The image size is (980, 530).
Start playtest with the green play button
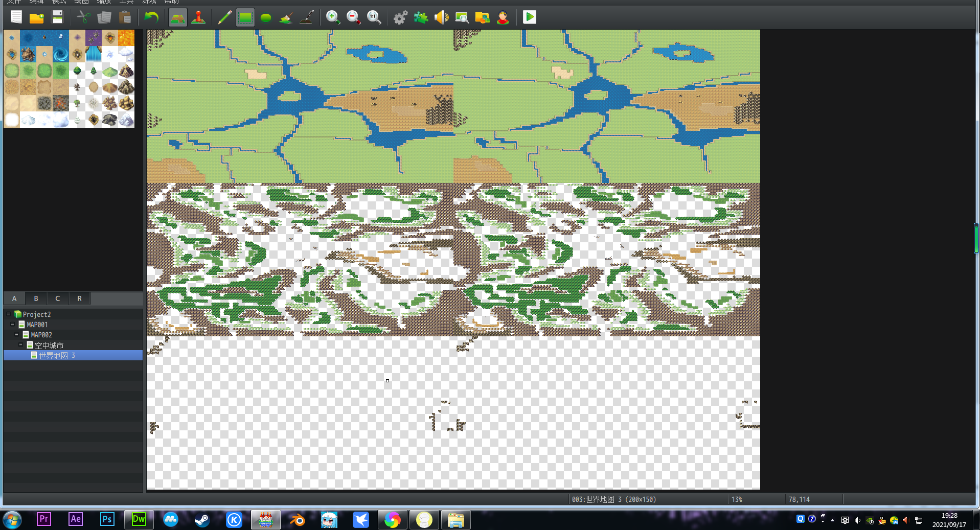[530, 17]
